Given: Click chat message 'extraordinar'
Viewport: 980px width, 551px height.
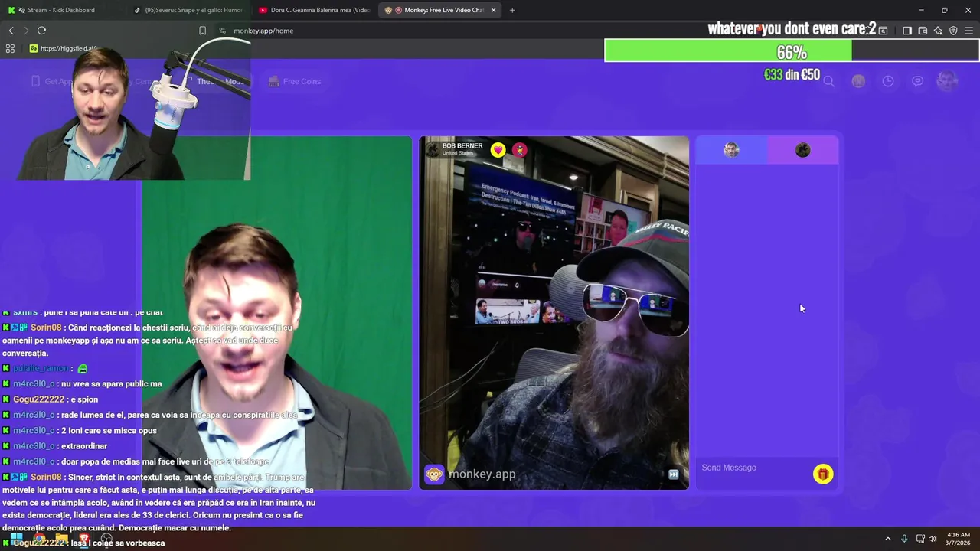Looking at the screenshot, I should pyautogui.click(x=84, y=446).
